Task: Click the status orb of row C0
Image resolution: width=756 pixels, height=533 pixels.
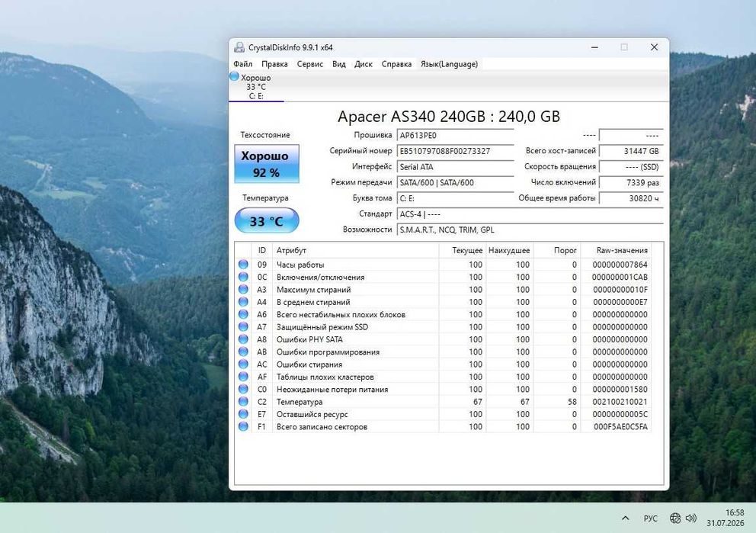Action: tap(243, 389)
